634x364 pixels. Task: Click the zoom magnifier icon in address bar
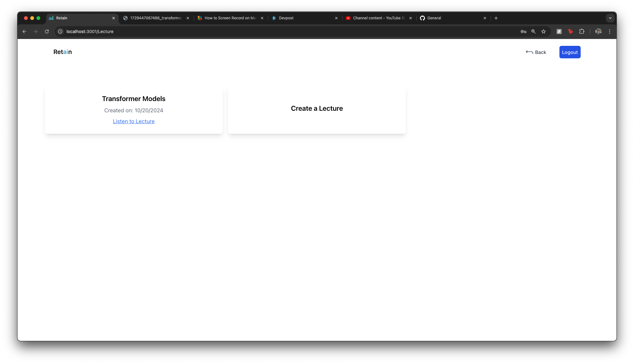(534, 32)
